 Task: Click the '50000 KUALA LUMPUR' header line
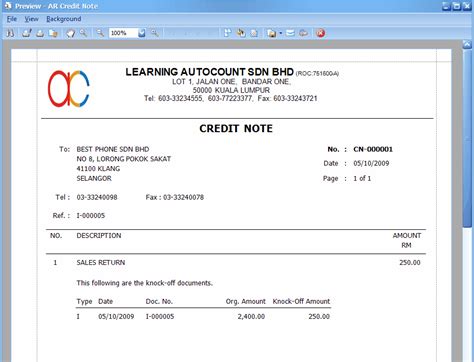point(231,90)
